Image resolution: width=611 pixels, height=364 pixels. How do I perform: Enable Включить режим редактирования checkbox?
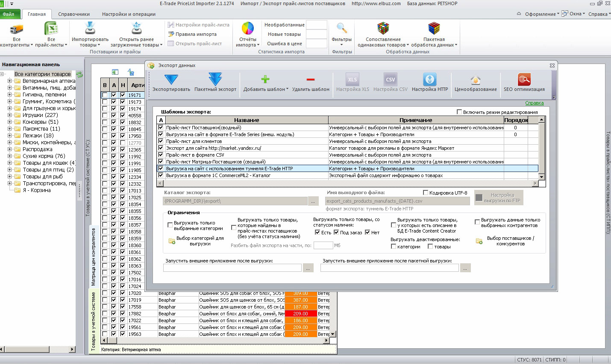pyautogui.click(x=460, y=112)
